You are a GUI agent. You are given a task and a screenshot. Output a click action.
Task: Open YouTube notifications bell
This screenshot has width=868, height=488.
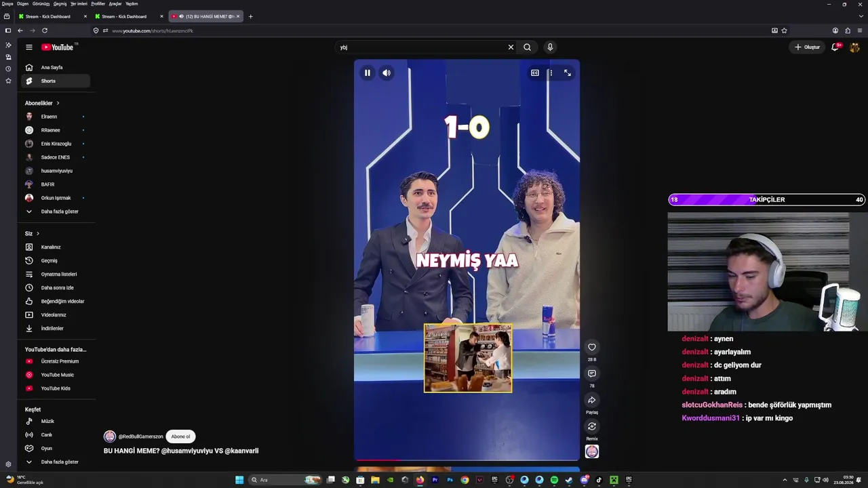[835, 47]
